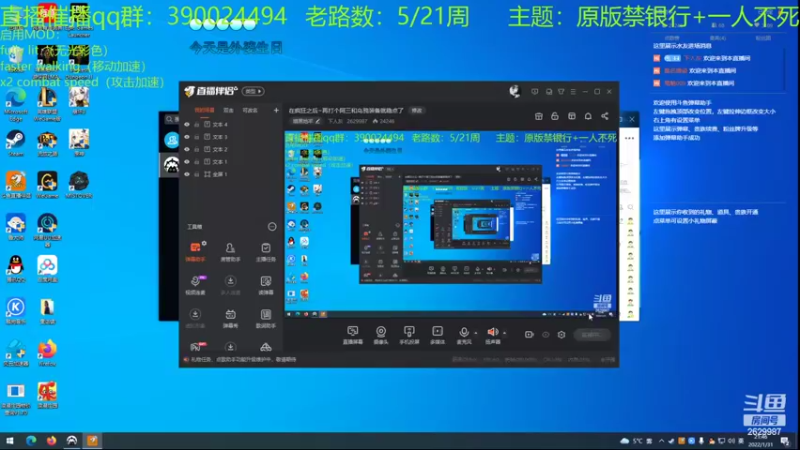Open the Firefox desktop shortcut
Screen dimensions: 800x450
coord(47,353)
